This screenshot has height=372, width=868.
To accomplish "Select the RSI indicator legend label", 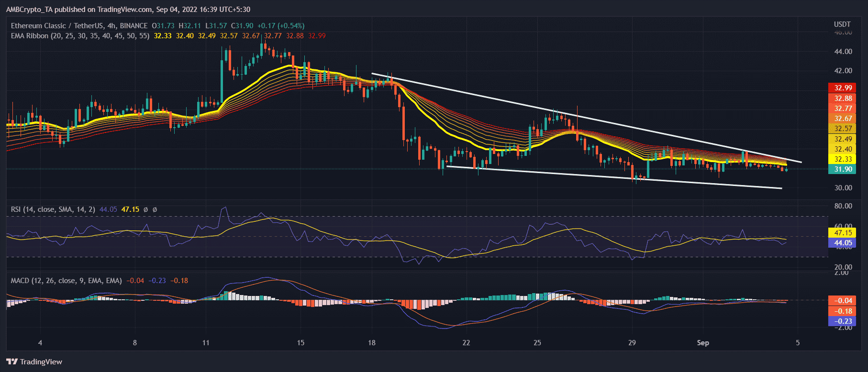I will 53,209.
